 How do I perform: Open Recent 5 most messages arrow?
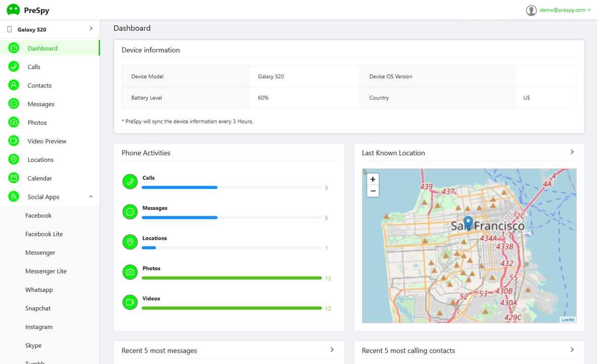tap(332, 349)
